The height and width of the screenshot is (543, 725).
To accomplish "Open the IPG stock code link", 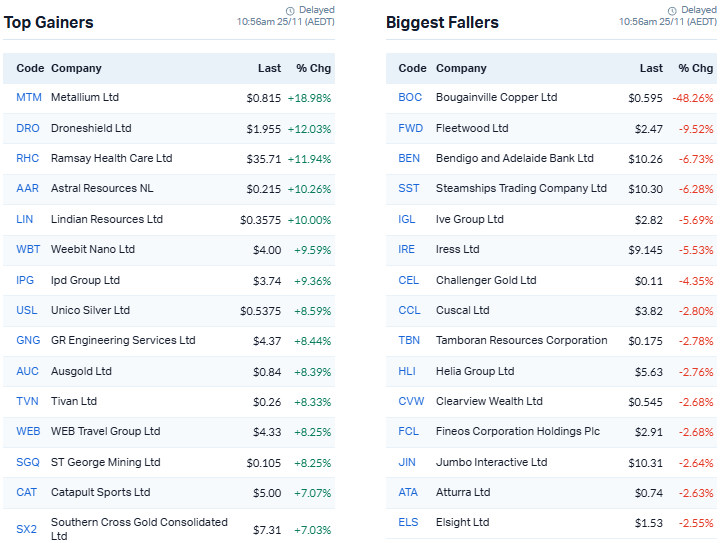I will point(25,280).
